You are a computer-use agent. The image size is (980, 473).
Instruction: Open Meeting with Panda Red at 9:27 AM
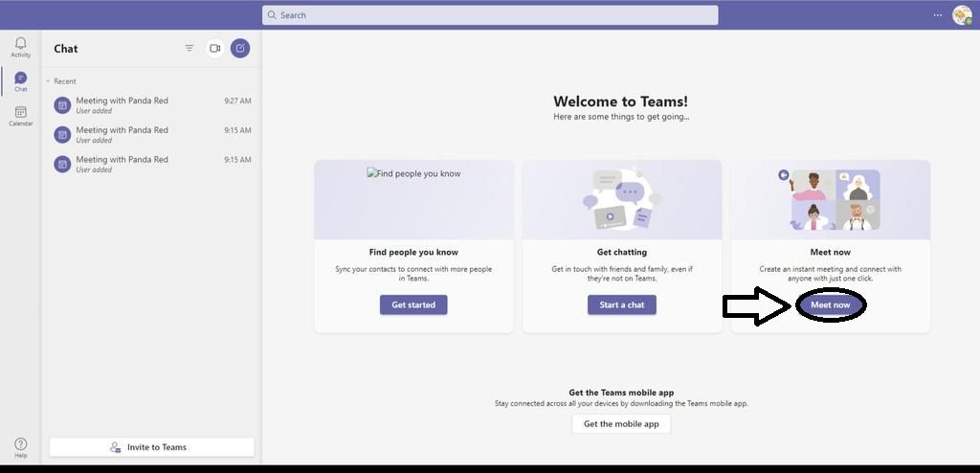pos(152,105)
